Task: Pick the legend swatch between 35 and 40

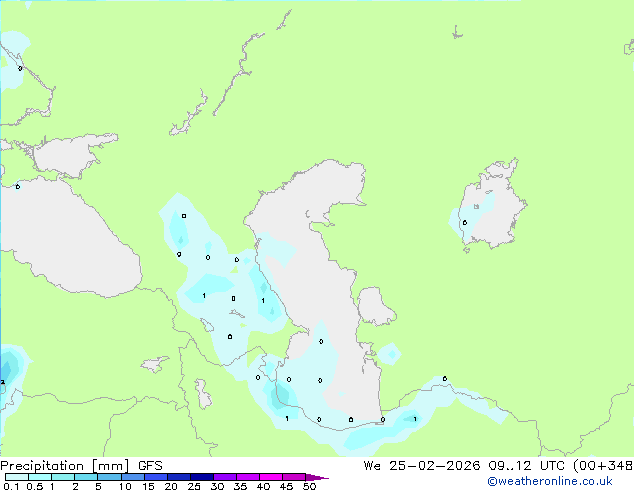Action: 248,477
